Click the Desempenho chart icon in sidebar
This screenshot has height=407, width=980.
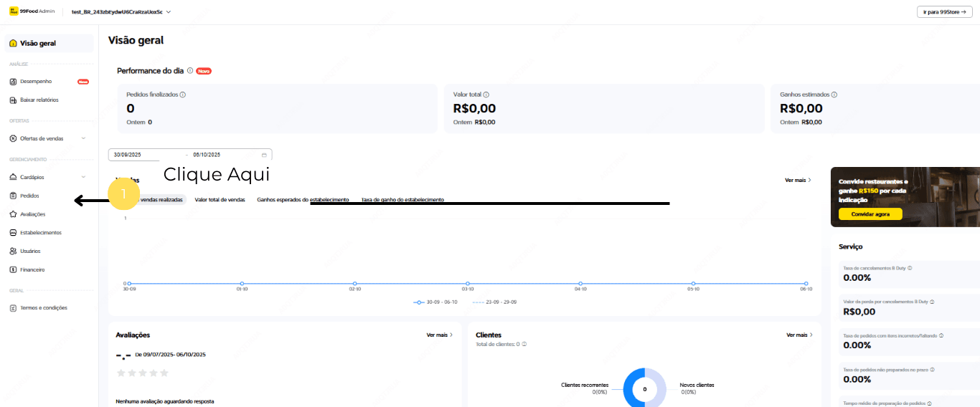point(13,82)
